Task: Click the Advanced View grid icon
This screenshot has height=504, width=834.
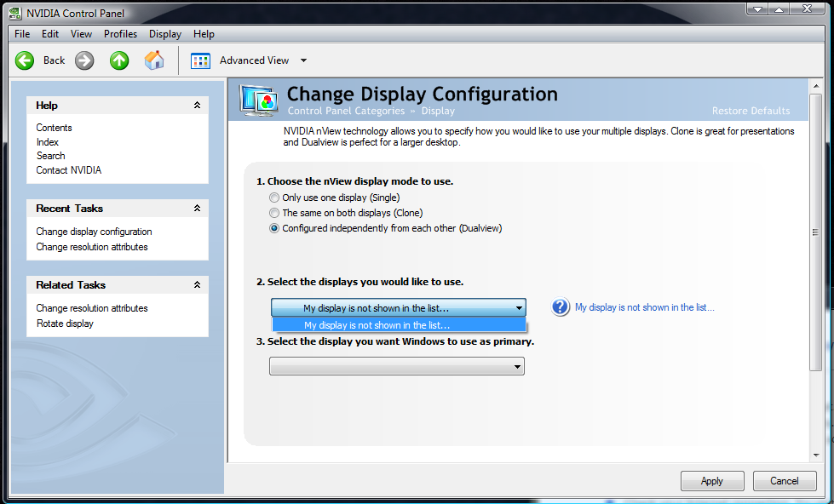Action: tap(200, 60)
